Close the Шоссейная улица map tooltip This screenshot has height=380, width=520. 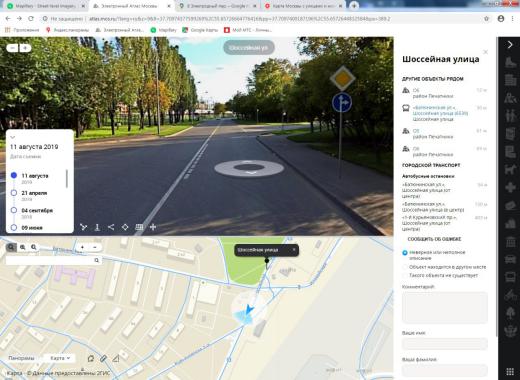pos(294,250)
